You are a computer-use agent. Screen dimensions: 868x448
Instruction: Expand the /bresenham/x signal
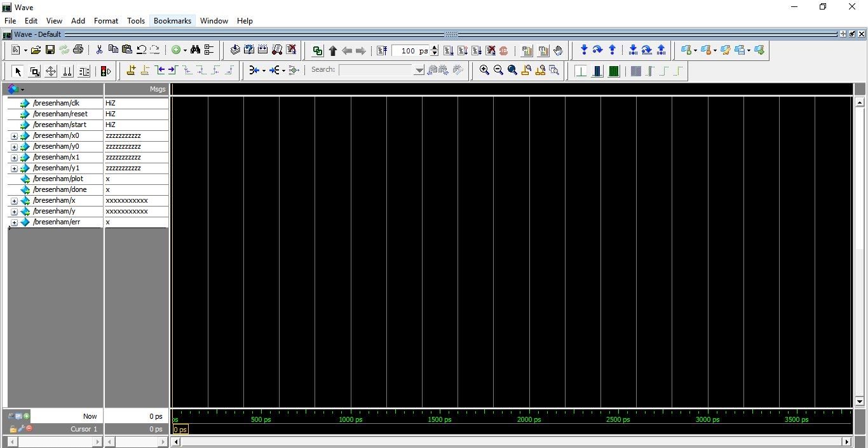(x=14, y=201)
